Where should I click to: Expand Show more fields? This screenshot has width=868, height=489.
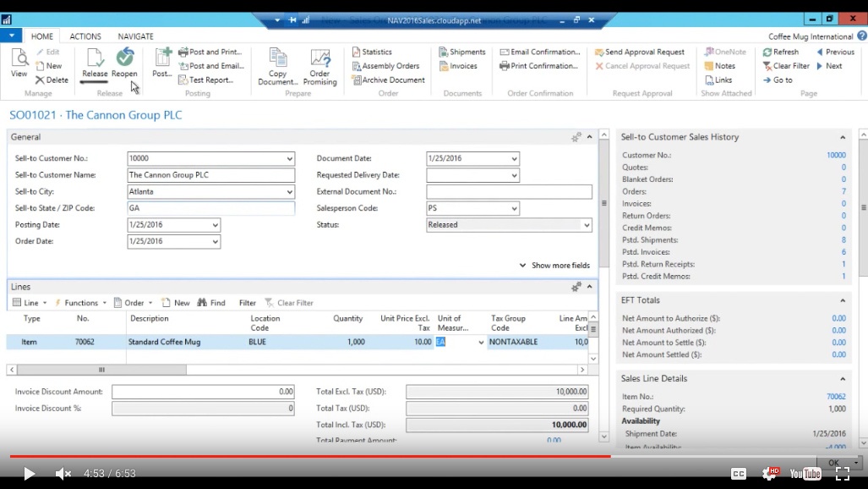(x=554, y=266)
